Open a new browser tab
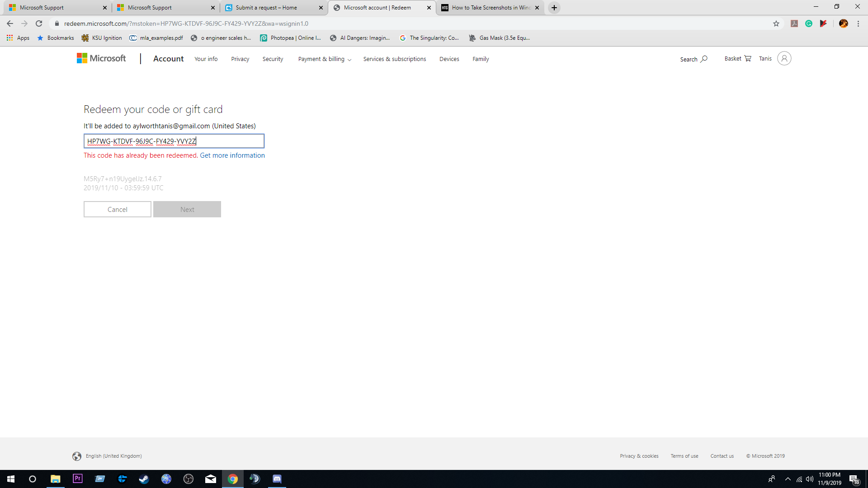 pos(554,8)
